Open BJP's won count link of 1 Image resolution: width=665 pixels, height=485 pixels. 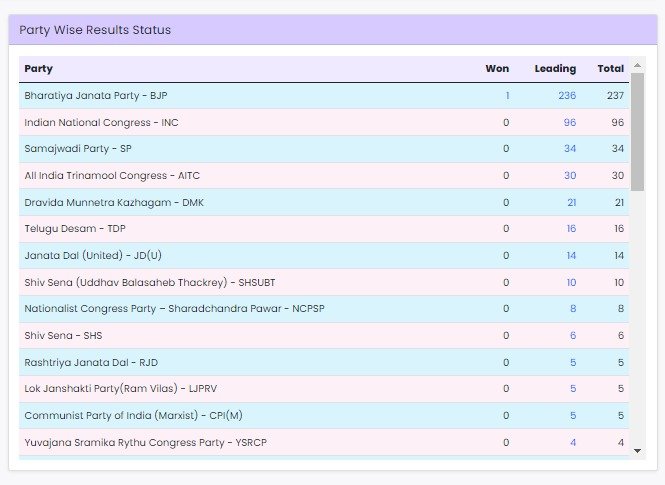pos(507,96)
